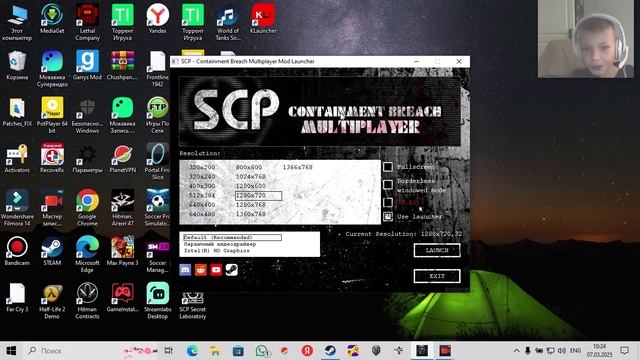This screenshot has width=640, height=360.
Task: Open the Discord link icon in the launcher
Action: (x=185, y=270)
